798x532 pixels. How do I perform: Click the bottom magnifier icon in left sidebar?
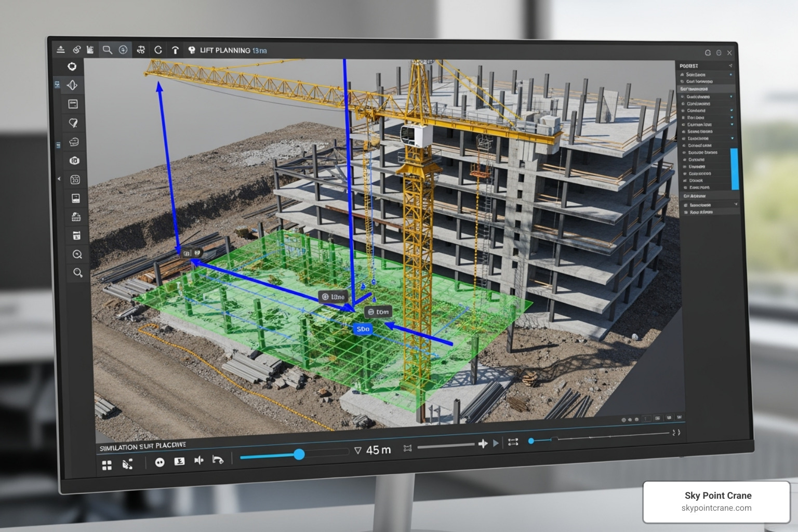(x=78, y=273)
